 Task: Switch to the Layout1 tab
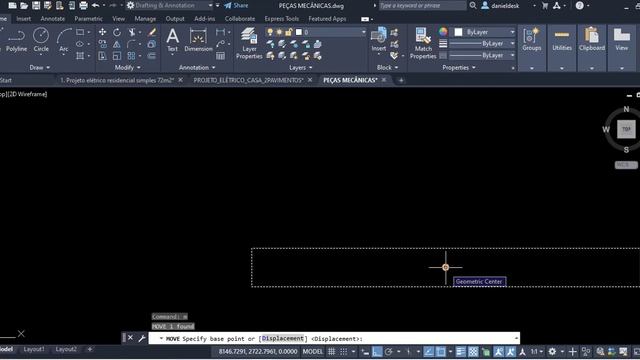[x=34, y=349]
